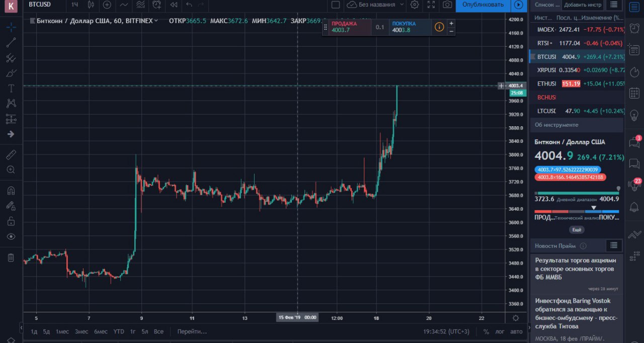The width and height of the screenshot is (644, 343).
Task: Open the economic calendar in right sidebar
Action: click(x=634, y=93)
